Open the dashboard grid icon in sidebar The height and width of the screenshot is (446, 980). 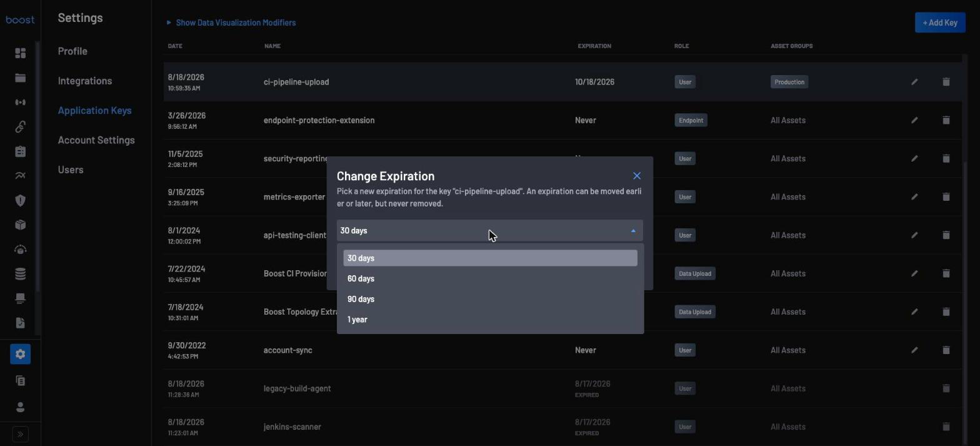pyautogui.click(x=20, y=53)
